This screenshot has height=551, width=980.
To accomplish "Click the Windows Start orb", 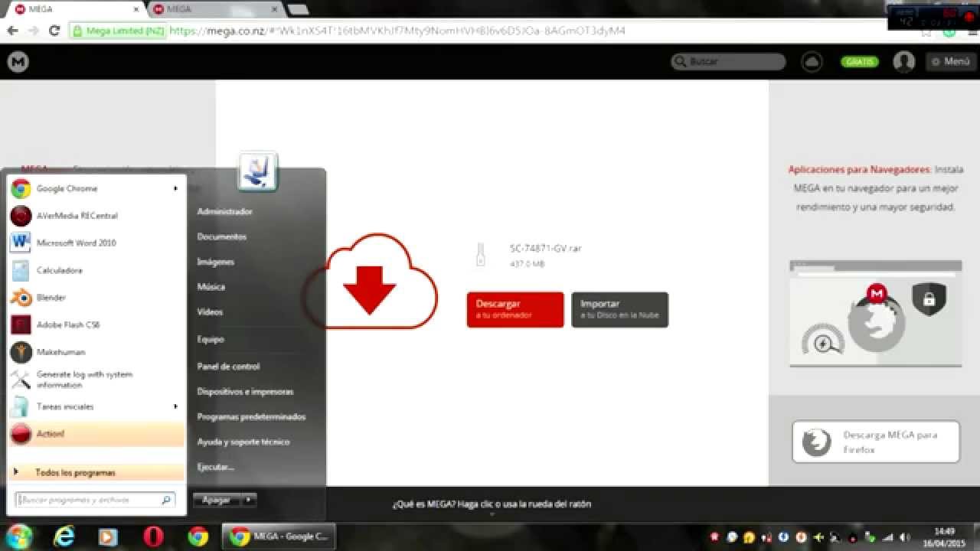I will click(x=19, y=536).
